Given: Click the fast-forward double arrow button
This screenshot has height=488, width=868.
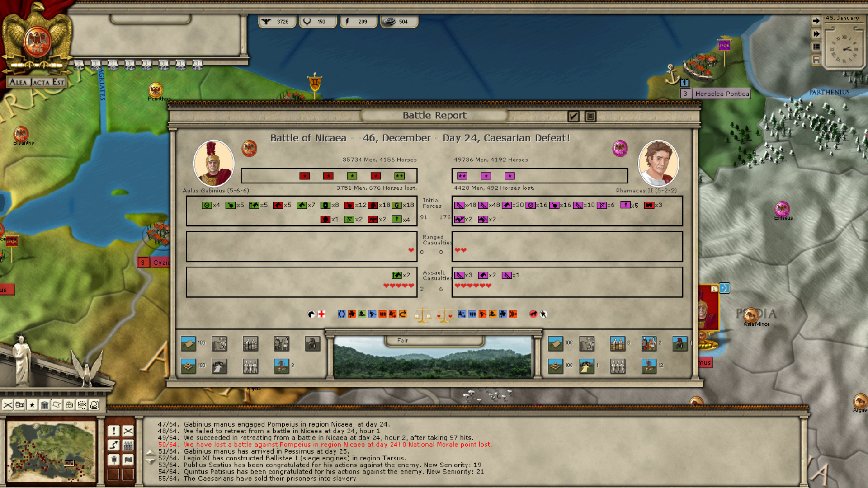Looking at the screenshot, I should [816, 34].
